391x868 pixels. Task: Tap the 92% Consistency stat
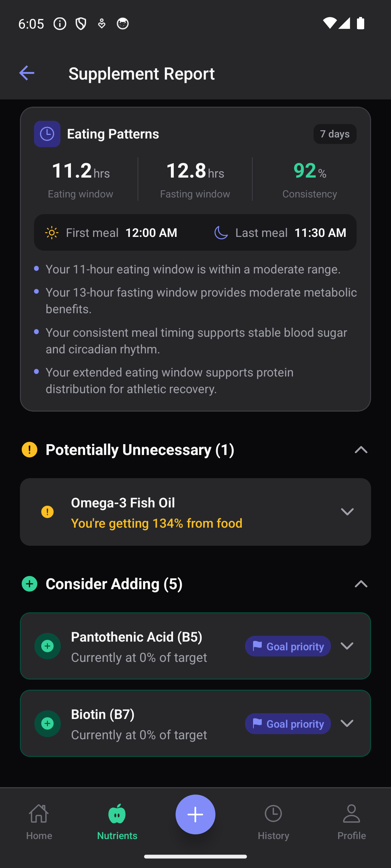coord(310,179)
